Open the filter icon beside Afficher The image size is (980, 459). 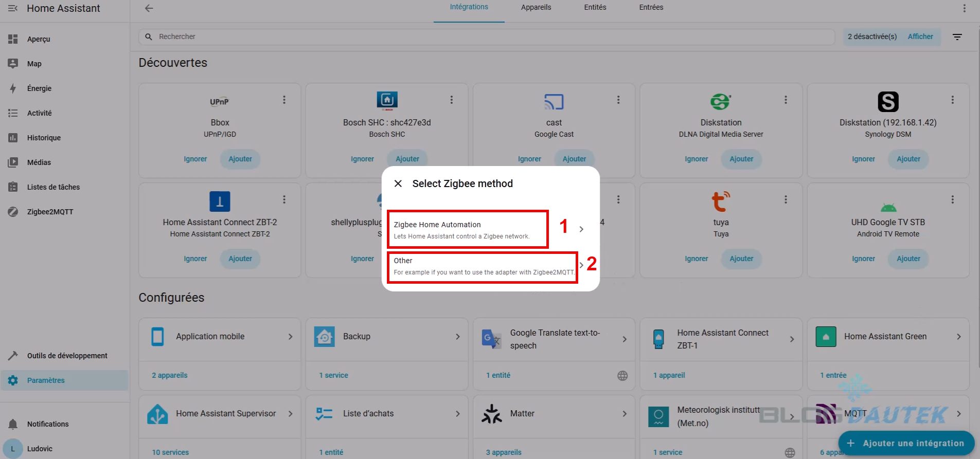coord(957,37)
